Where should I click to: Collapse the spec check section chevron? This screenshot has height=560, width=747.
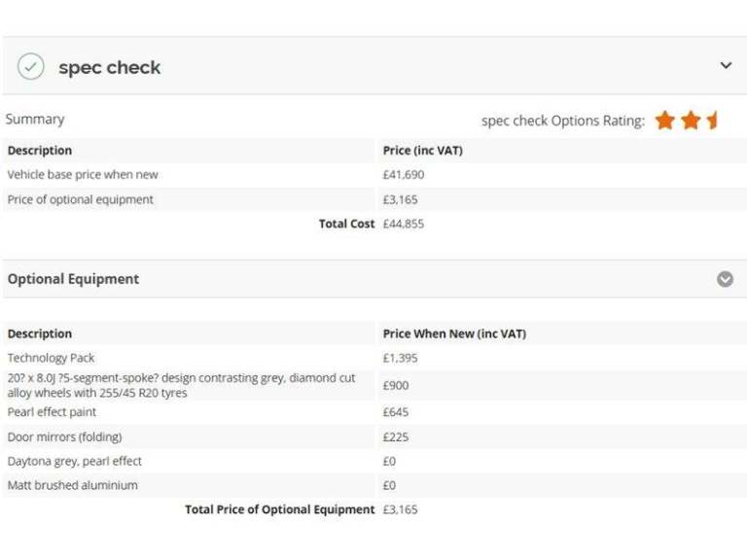pos(725,65)
